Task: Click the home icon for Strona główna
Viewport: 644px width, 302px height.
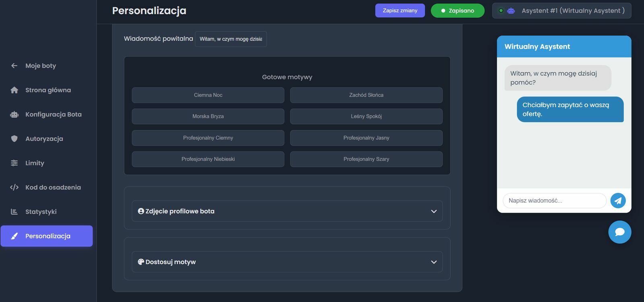Action: [14, 90]
